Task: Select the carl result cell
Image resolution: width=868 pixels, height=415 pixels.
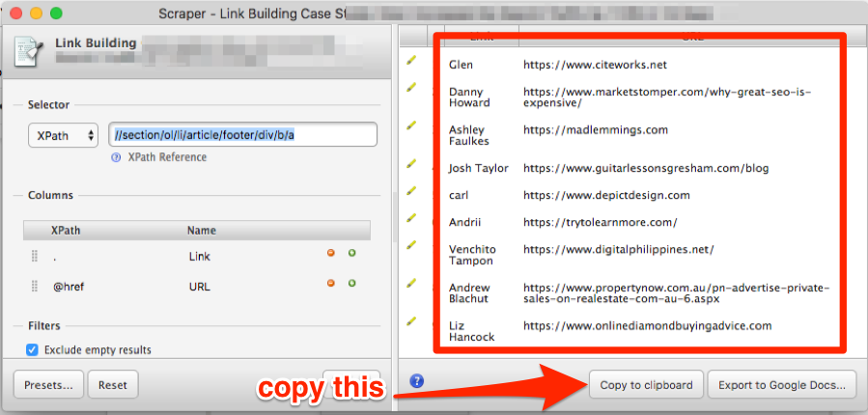Action: [459, 195]
